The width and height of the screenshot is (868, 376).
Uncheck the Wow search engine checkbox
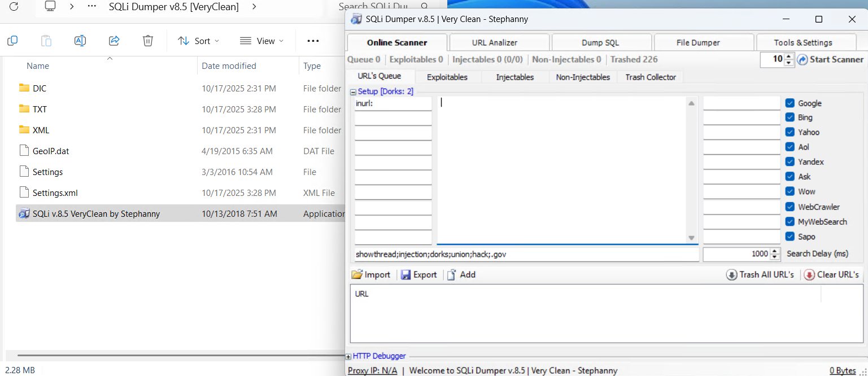[x=790, y=191]
